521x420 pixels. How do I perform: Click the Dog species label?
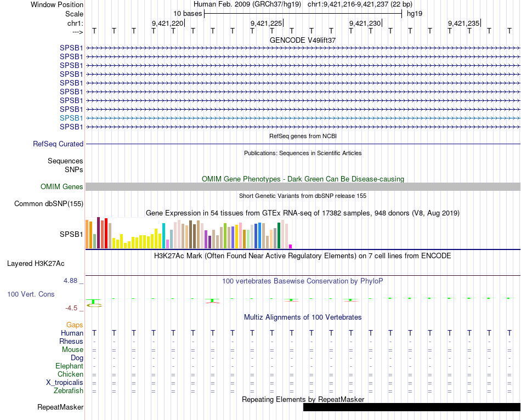[x=77, y=358]
